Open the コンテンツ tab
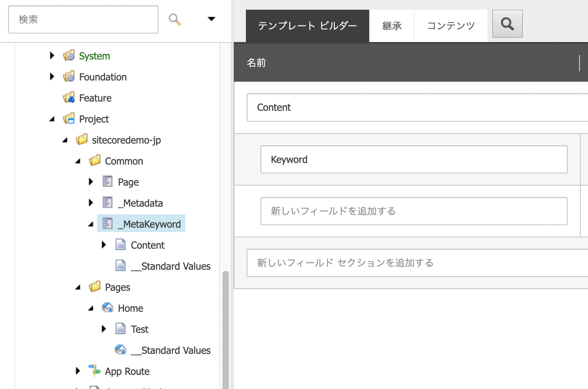Screen dimensions: 588x389 click(451, 26)
